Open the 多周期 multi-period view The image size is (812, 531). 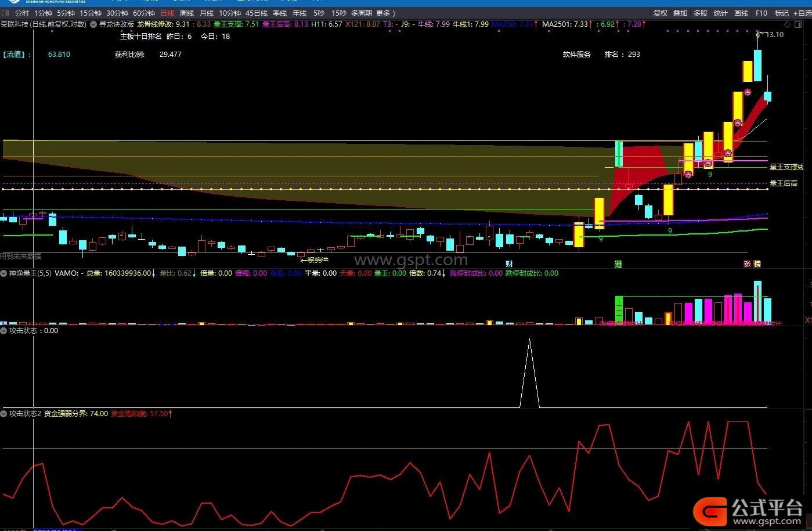[362, 13]
